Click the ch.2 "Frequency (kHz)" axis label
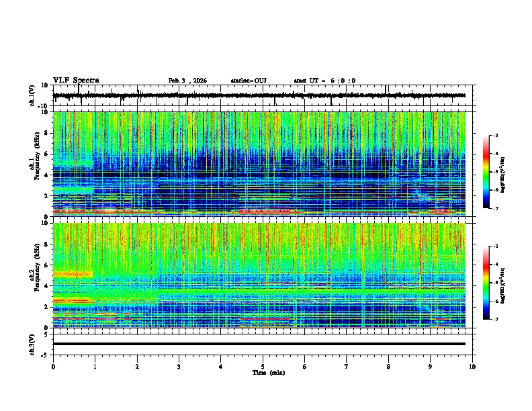The width and height of the screenshot is (532, 411). coord(37,267)
